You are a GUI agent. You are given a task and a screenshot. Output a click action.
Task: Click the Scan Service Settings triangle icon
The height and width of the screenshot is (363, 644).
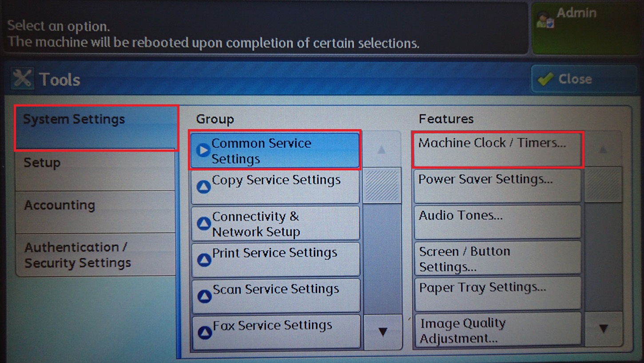click(204, 296)
